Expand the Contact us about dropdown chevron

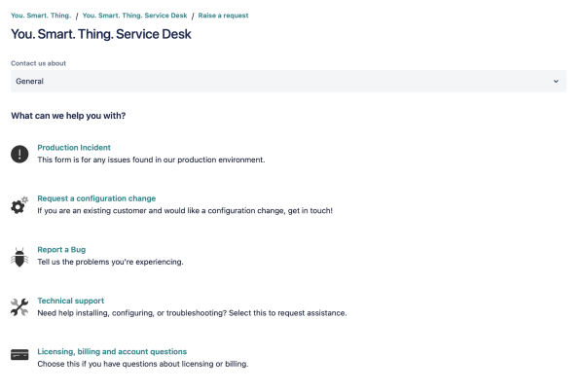tap(556, 81)
